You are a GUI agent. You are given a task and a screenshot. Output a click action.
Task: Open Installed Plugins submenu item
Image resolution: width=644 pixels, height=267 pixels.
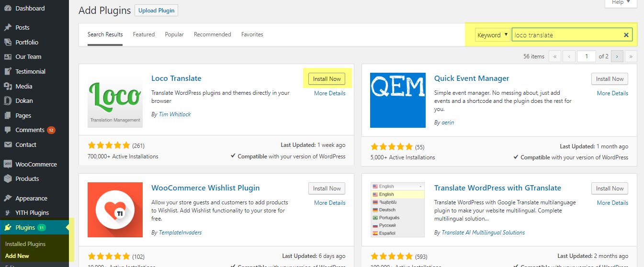pyautogui.click(x=25, y=244)
